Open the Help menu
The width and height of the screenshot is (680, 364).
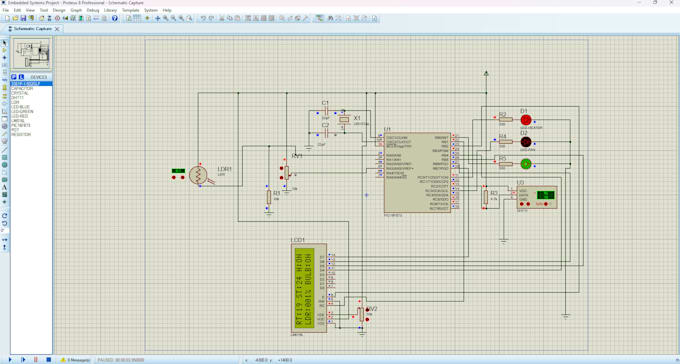coord(167,10)
